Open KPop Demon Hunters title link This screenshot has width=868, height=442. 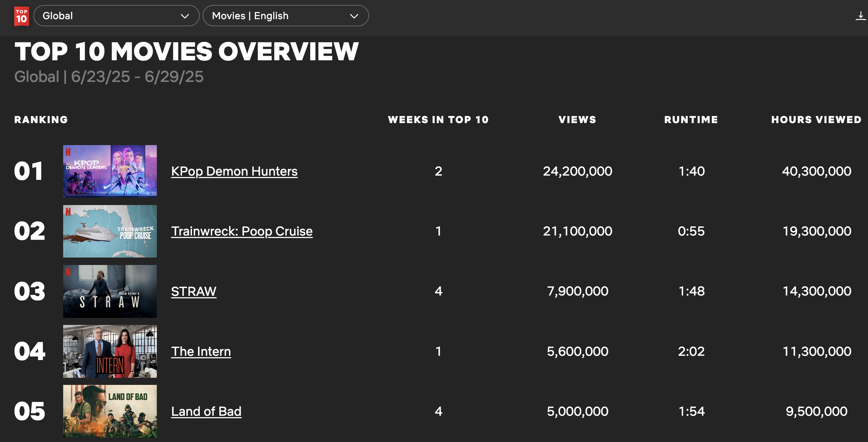[234, 171]
